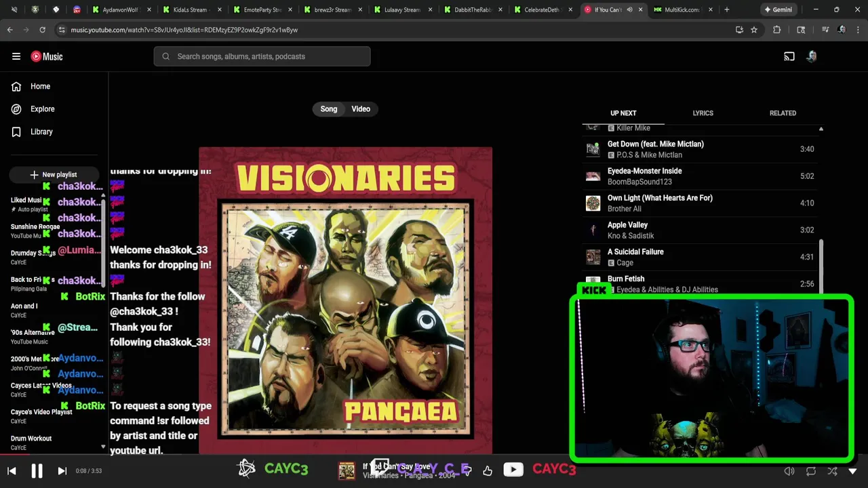
Task: Bookmark this page with the star
Action: click(754, 30)
